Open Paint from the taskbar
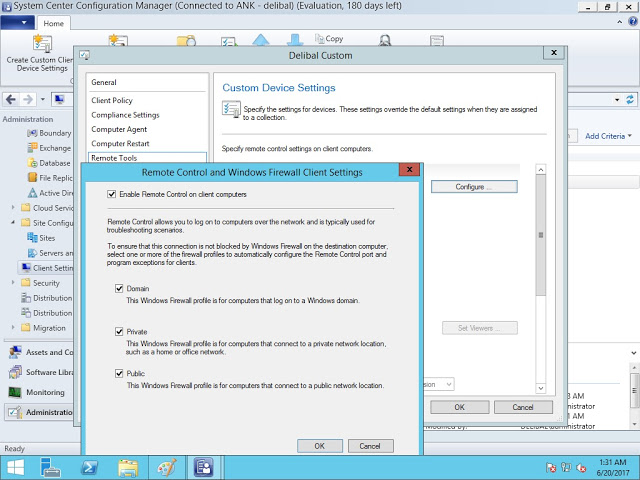Viewport: 640px width, 480px height. pos(166,467)
